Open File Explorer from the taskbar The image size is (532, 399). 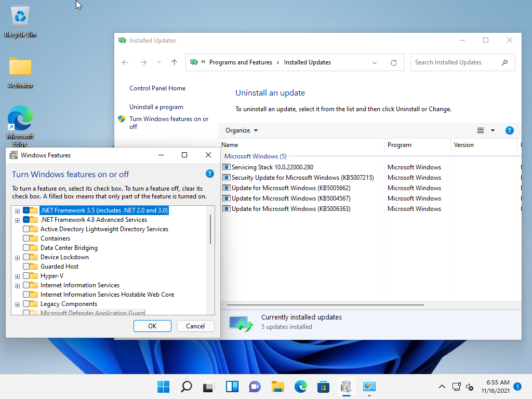pos(277,387)
